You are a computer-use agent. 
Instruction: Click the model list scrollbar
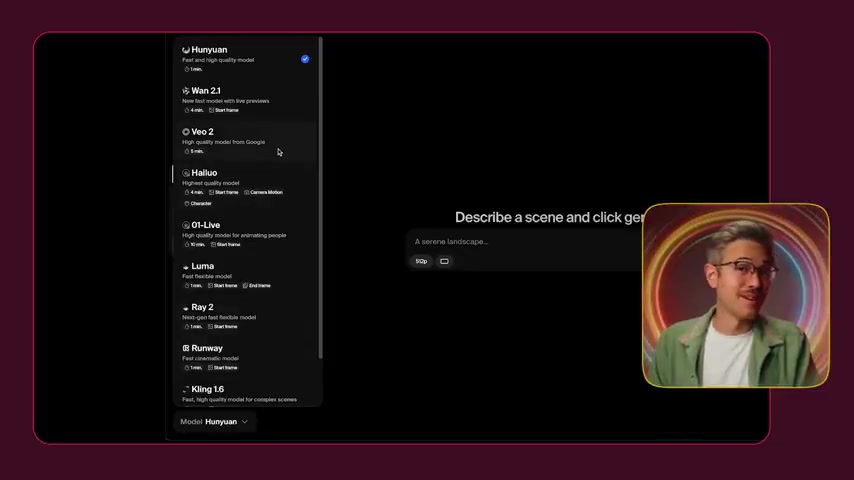point(321,198)
